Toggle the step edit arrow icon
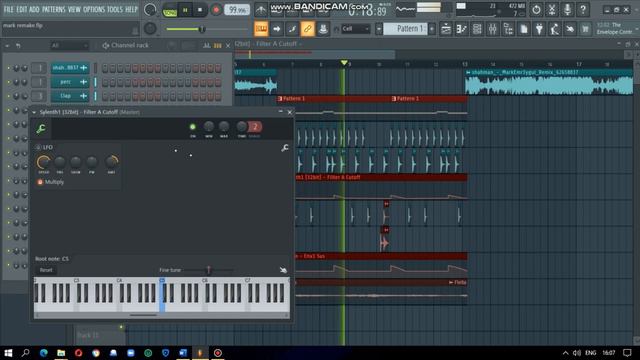The image size is (640, 360). point(277,29)
